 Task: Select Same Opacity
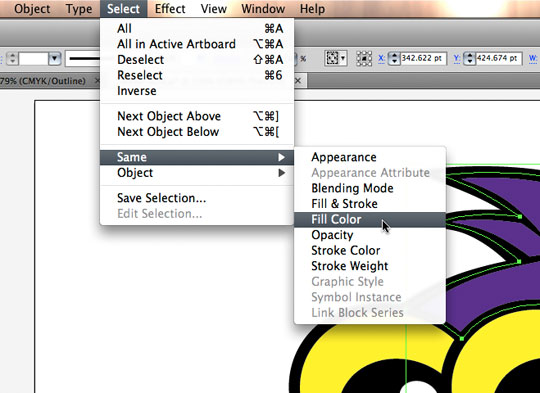click(x=370, y=235)
